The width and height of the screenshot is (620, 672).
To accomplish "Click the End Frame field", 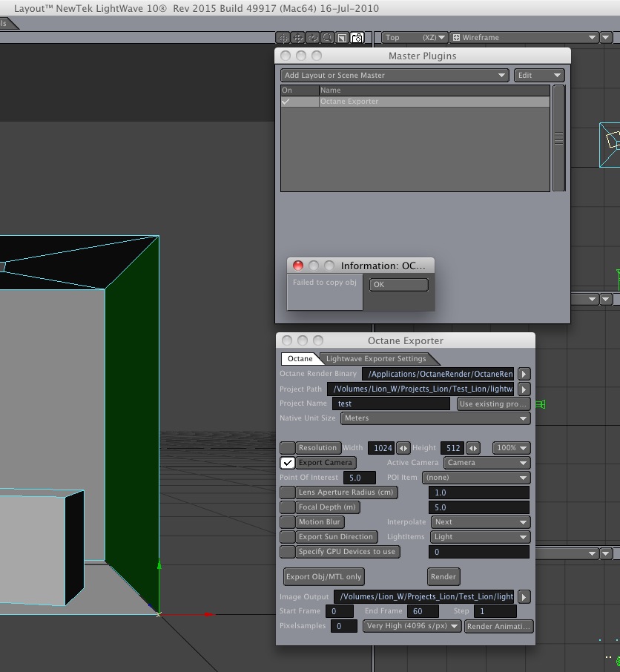I will click(423, 611).
